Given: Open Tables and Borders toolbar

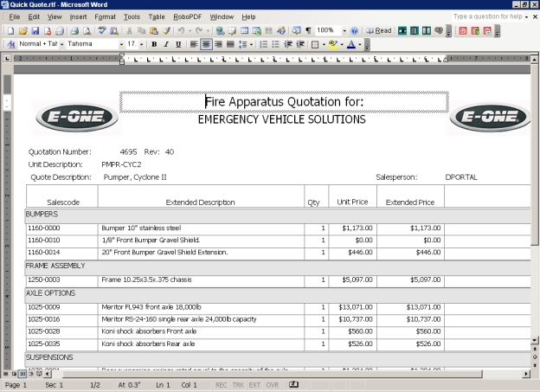Looking at the screenshot, I should coord(232,31).
